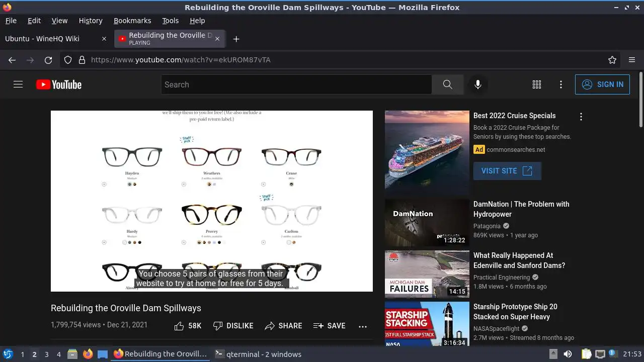
Task: Open the YouTube apps grid
Action: (x=537, y=84)
